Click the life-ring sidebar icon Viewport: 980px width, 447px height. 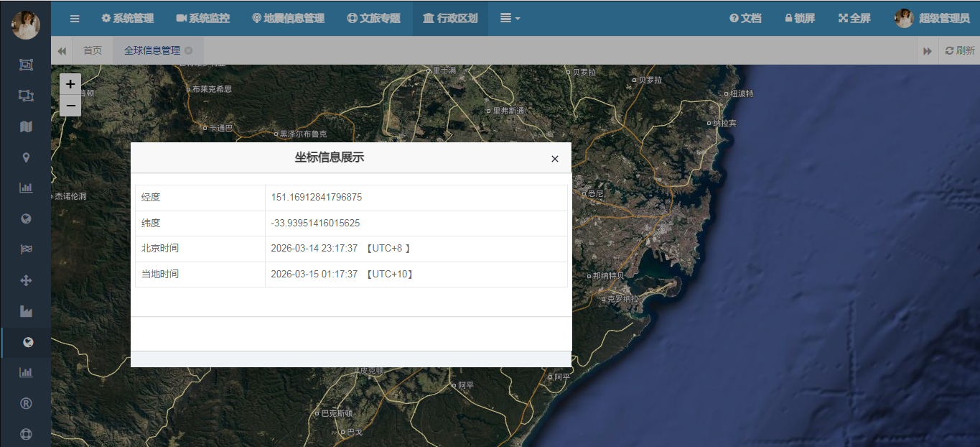tap(26, 434)
